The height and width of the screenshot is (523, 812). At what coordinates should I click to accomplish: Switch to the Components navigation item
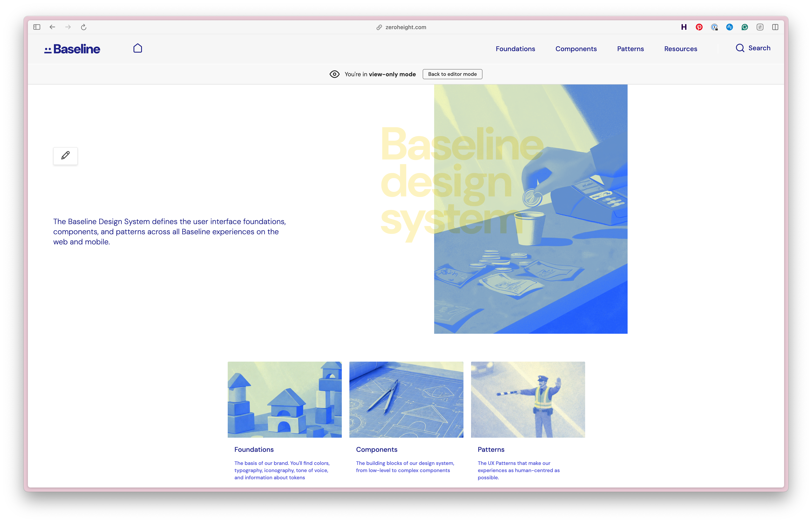(x=576, y=49)
